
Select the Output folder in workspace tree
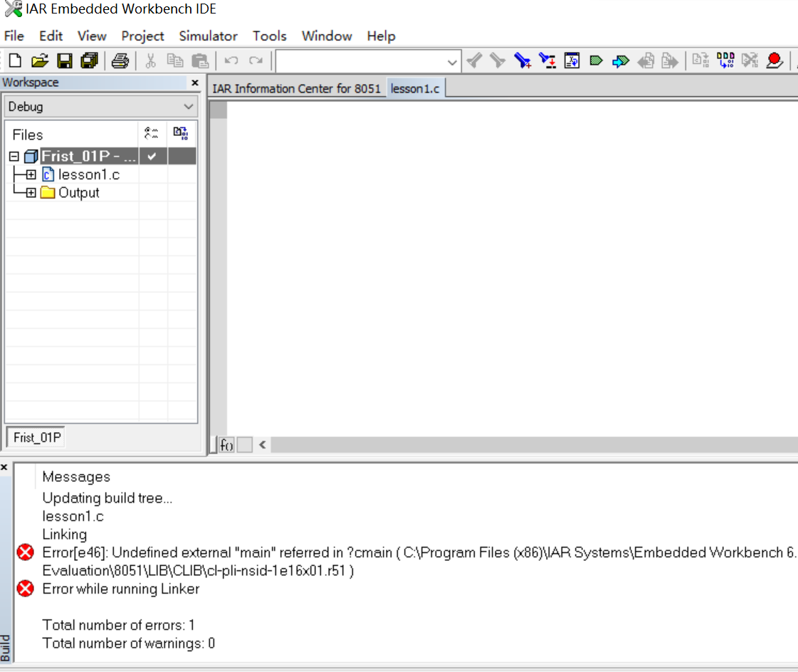[78, 193]
